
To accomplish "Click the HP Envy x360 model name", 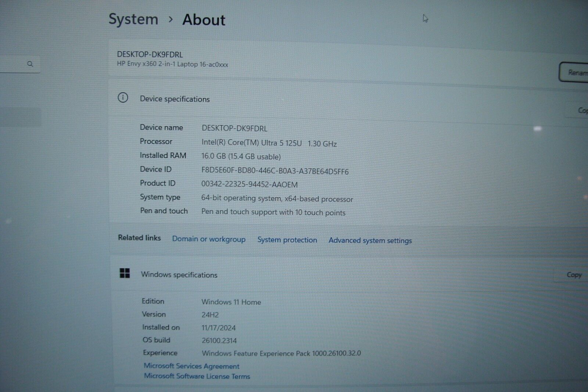I will point(172,64).
